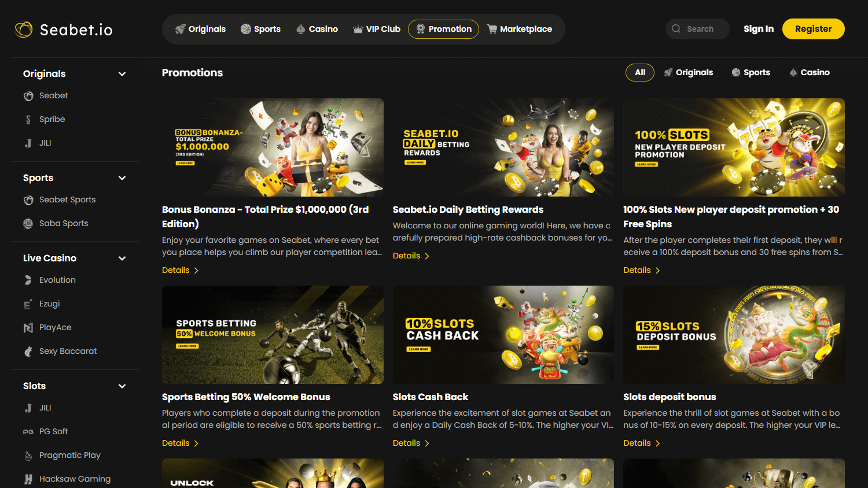Viewport: 868px width, 488px height.
Task: Click the Seabet.io logo icon
Action: tap(24, 29)
